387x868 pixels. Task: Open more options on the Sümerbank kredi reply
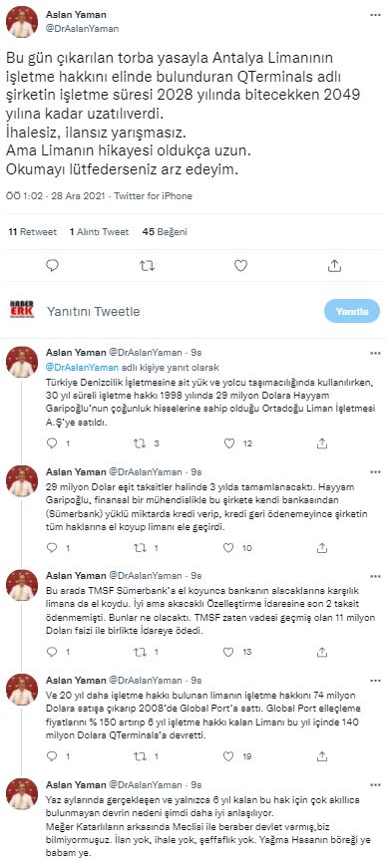375,472
